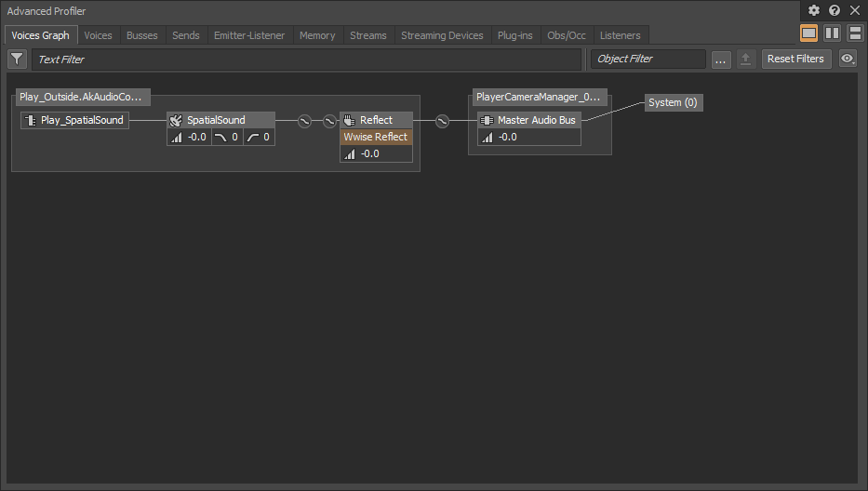
Task: Select the Reflect bus node
Action: tap(376, 120)
